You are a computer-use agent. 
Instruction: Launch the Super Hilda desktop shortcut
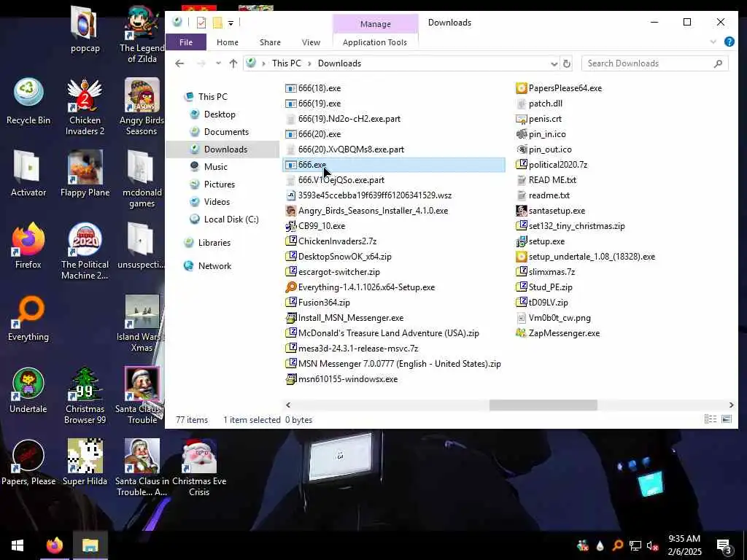point(85,462)
